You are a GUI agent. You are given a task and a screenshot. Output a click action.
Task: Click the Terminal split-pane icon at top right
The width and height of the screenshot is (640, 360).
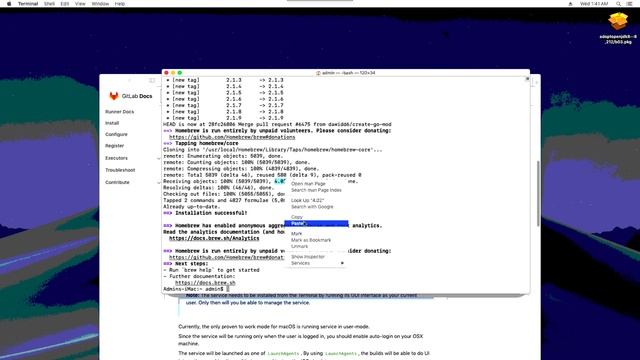(527, 79)
